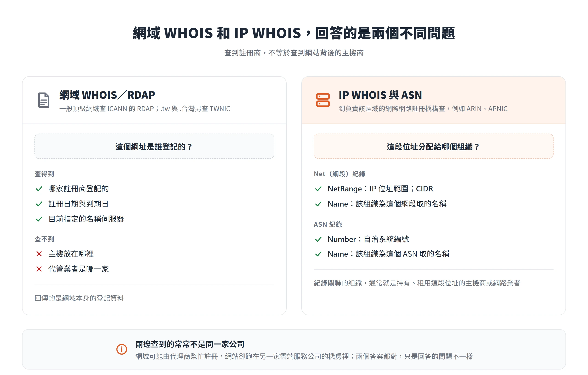Click the checkmark beside Name：該組織為這個網段取的名稱
This screenshot has width=588, height=375.
click(318, 204)
